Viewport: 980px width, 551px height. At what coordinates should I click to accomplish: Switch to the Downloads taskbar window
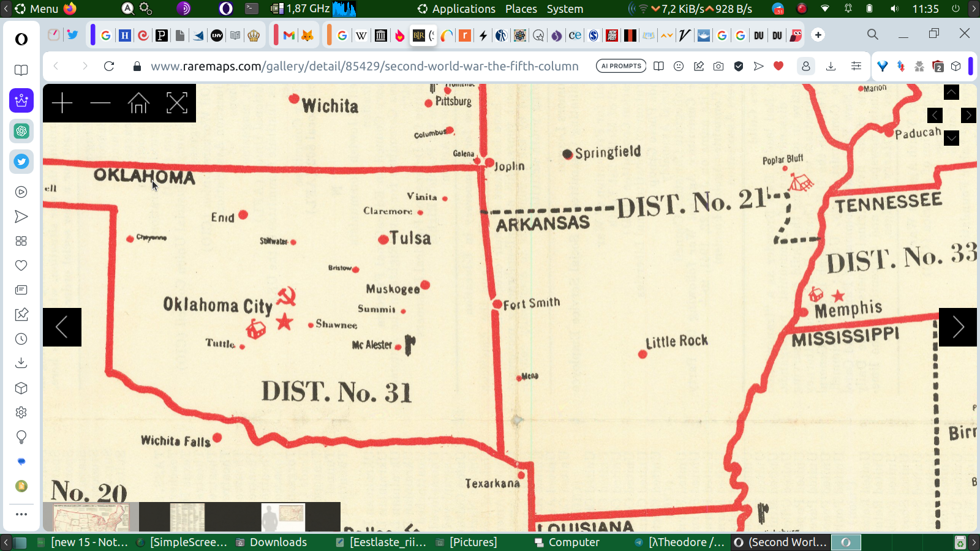(x=272, y=542)
